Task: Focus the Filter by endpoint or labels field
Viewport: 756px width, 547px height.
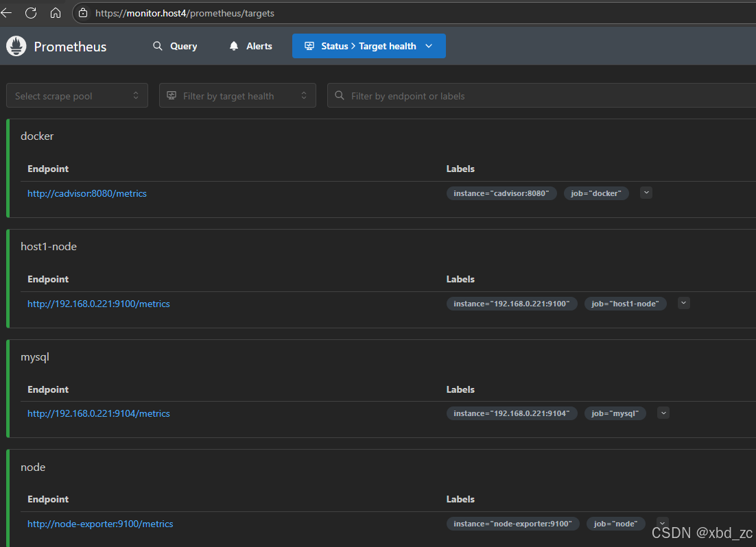Action: [x=541, y=95]
